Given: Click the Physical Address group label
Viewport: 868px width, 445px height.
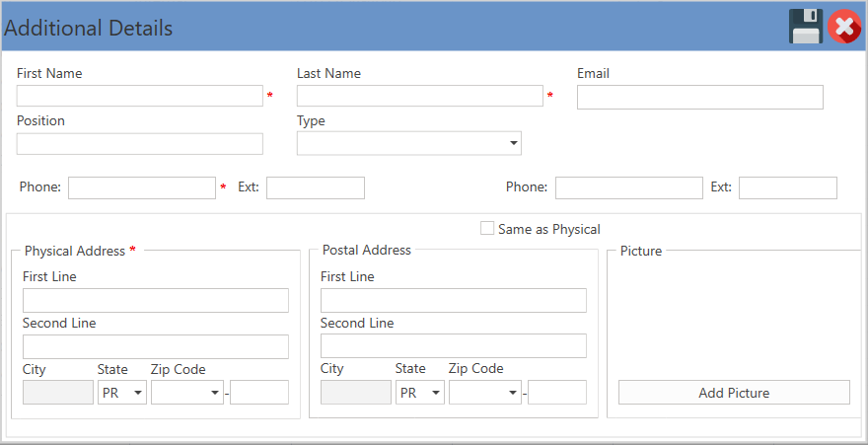Looking at the screenshot, I should [x=75, y=251].
